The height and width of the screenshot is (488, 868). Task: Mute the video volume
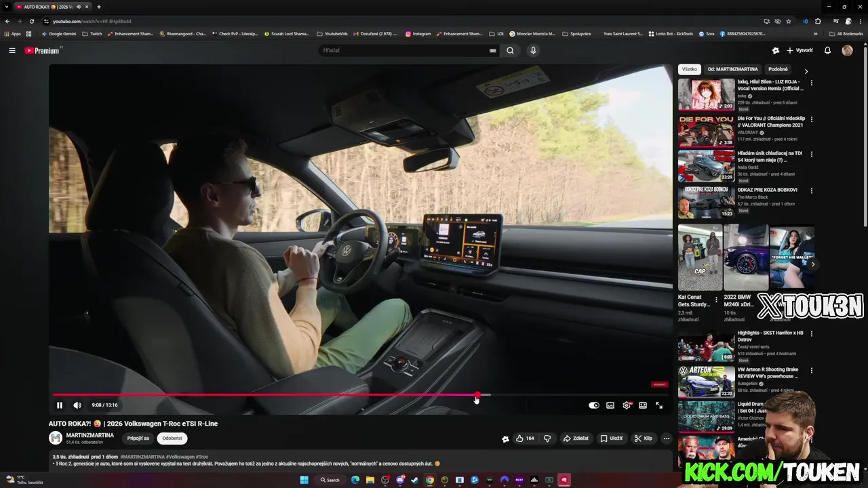77,405
